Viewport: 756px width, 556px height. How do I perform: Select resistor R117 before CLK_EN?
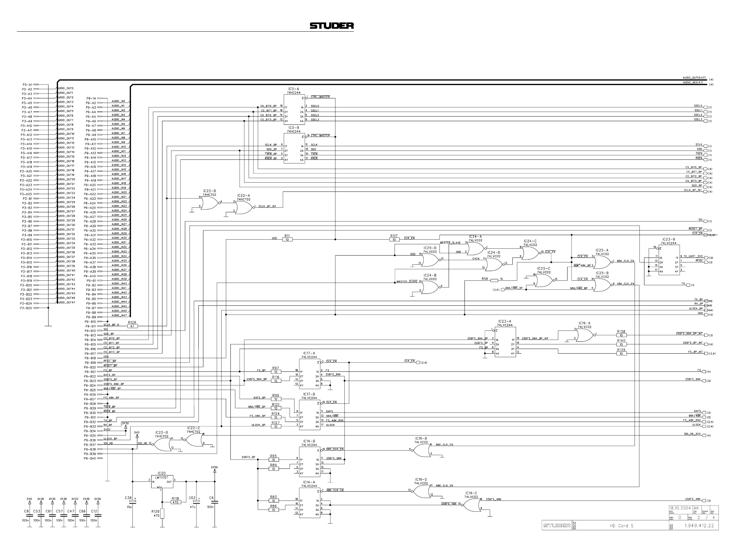click(394, 240)
